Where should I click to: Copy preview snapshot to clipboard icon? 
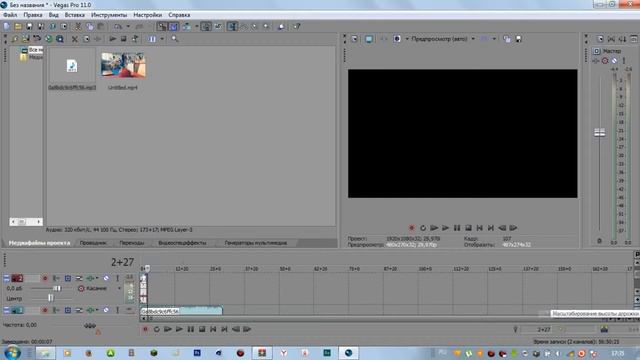point(507,39)
